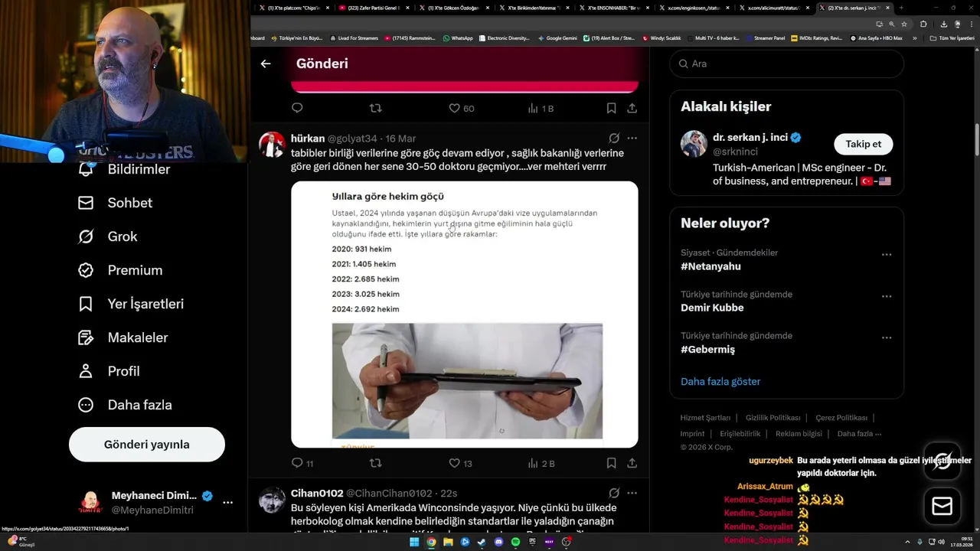Open Google Gemini bookmark
This screenshot has height=551, width=980.
click(557, 38)
